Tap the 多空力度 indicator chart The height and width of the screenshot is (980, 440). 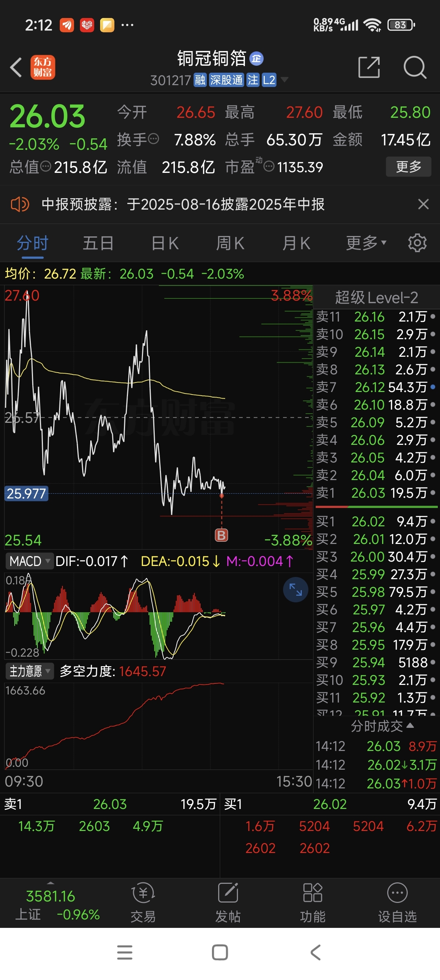coord(158,726)
